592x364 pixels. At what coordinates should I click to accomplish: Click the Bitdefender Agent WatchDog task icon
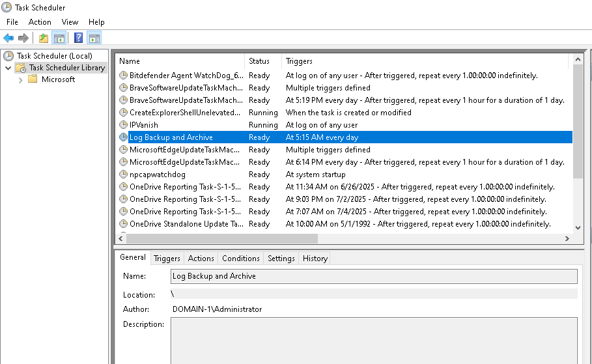124,76
